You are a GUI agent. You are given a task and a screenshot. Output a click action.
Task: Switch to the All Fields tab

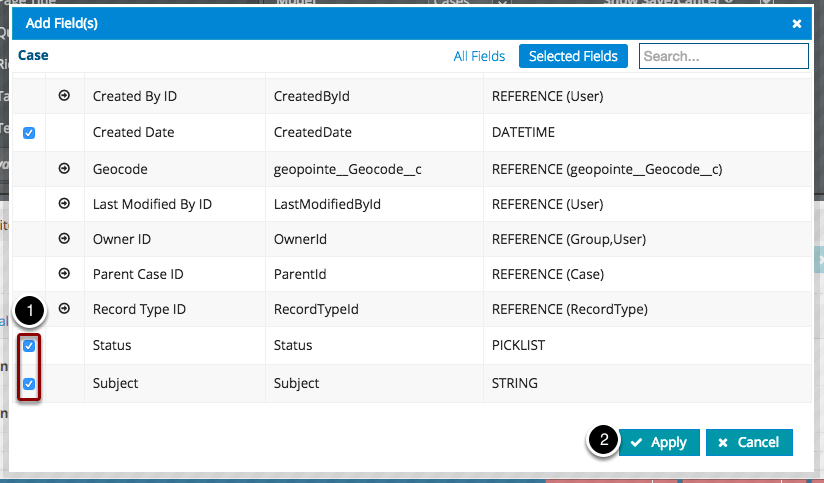click(x=479, y=56)
